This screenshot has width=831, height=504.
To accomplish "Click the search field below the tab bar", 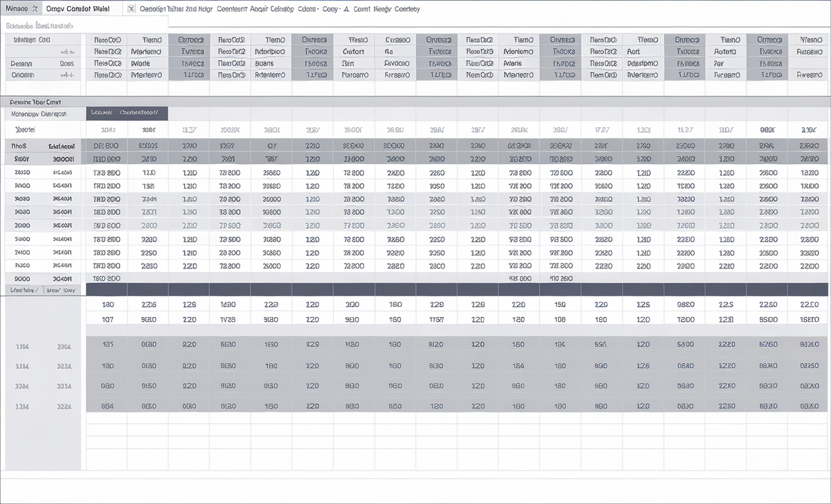I will click(83, 26).
